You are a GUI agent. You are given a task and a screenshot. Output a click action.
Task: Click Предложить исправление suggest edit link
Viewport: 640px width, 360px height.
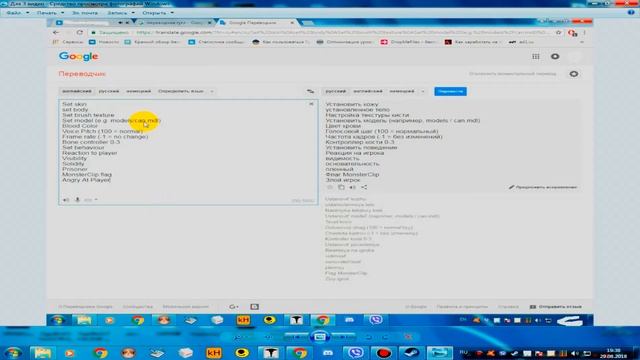543,187
